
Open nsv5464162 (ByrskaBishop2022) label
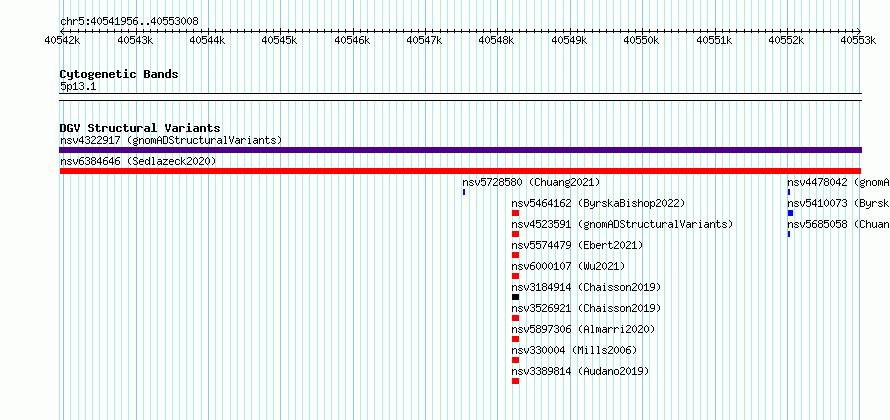598,203
